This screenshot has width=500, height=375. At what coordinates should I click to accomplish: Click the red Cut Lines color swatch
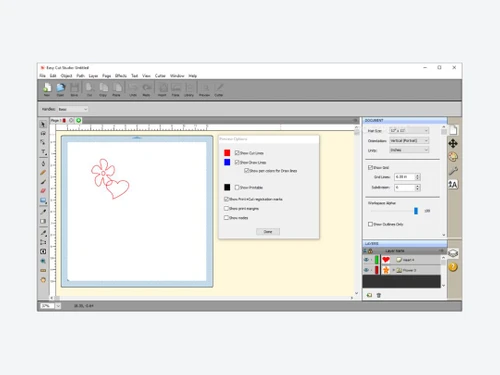227,153
